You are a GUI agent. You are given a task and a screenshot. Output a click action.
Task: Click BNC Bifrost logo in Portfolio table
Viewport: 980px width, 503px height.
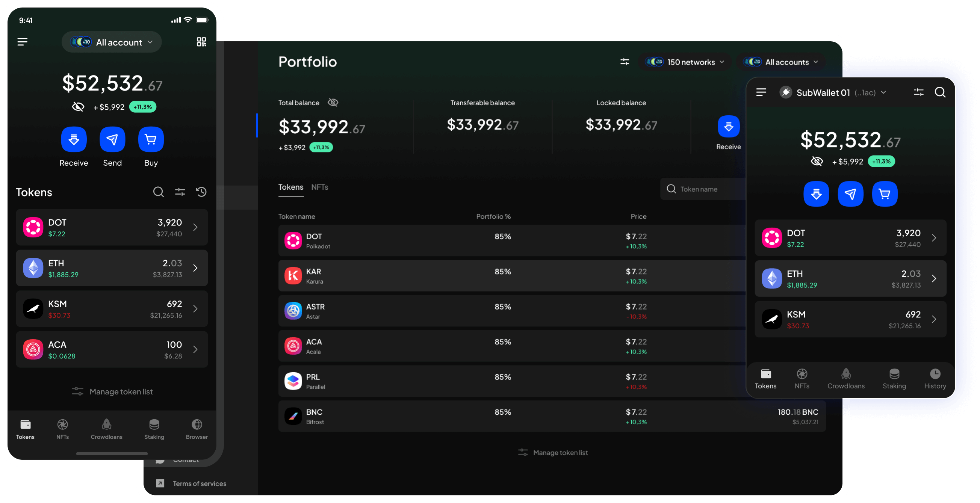coord(293,416)
